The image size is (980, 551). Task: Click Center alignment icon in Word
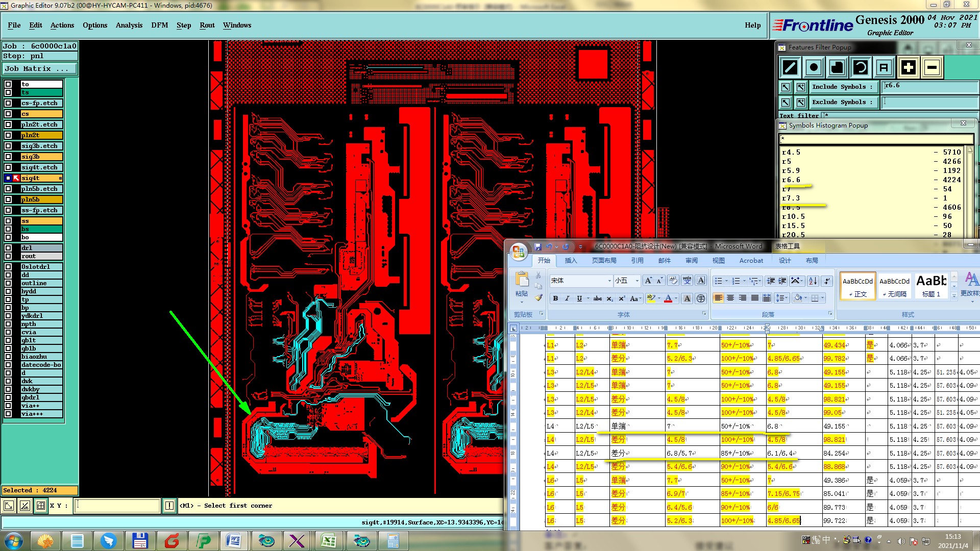tap(730, 298)
